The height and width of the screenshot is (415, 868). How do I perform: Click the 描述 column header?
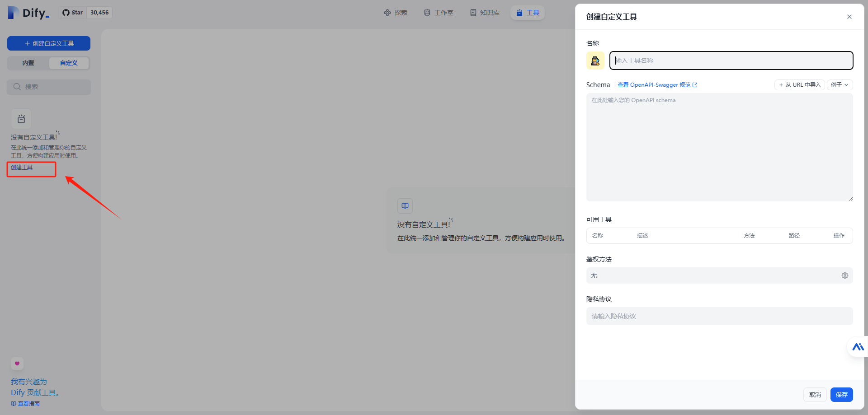pyautogui.click(x=642, y=236)
